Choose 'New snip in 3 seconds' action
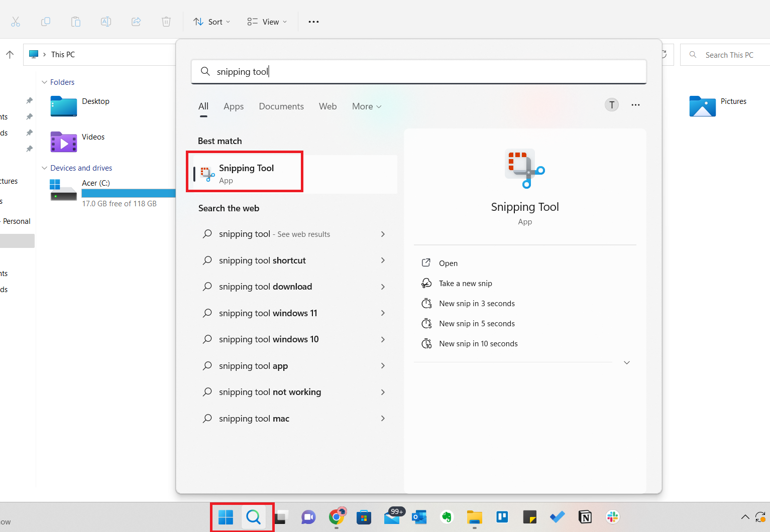The width and height of the screenshot is (770, 532). tap(468, 304)
